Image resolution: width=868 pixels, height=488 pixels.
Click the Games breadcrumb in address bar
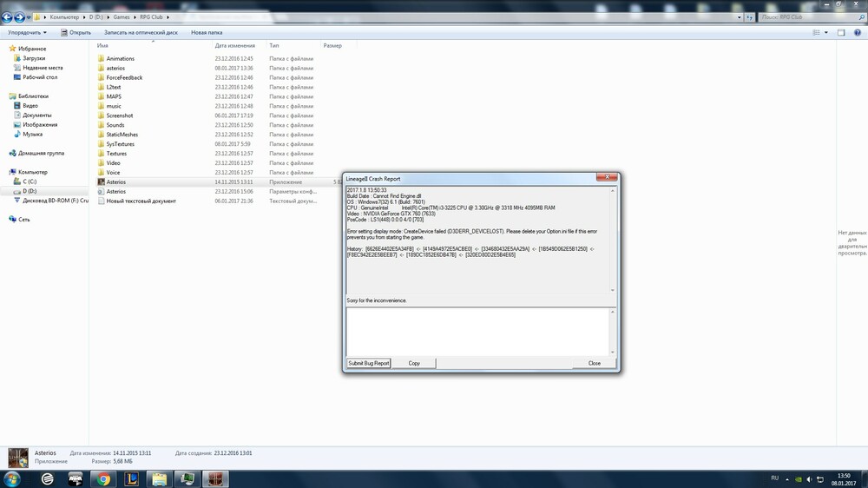click(x=122, y=17)
